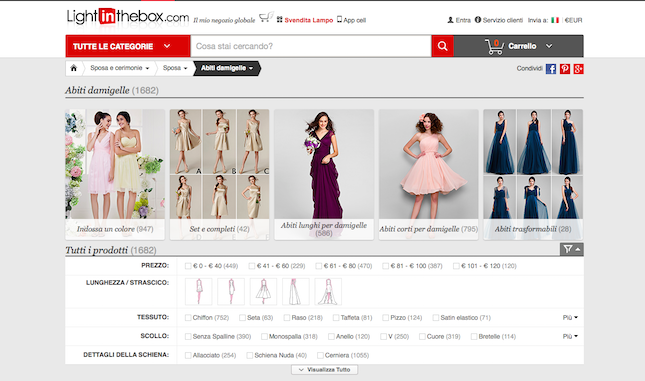The height and width of the screenshot is (381, 645).
Task: Check the € 0 - € 40 price filter
Action: click(x=188, y=266)
